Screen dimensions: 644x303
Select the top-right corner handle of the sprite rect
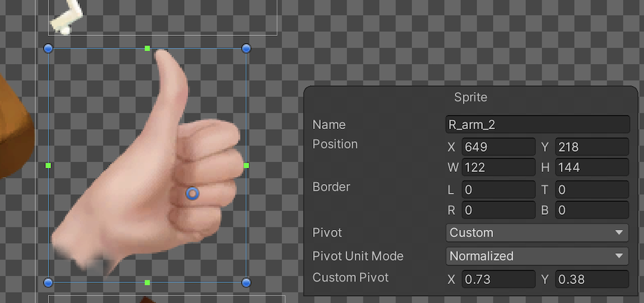[x=247, y=49]
